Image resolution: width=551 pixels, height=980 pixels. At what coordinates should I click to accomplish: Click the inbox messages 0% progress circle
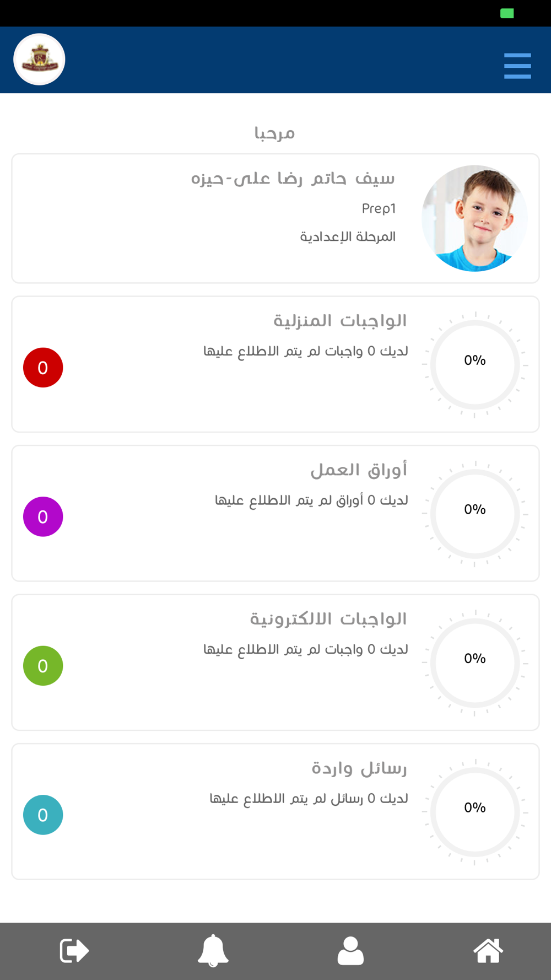tap(475, 812)
